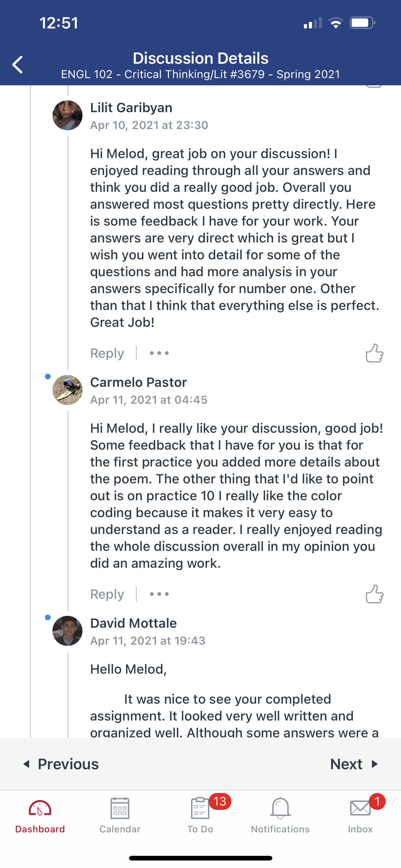Like Lilit Garibyan's reply with thumbs up
401x868 pixels.
click(374, 353)
